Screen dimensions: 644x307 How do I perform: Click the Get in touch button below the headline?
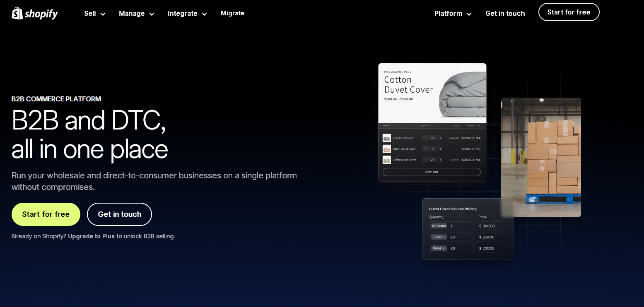[x=119, y=214]
